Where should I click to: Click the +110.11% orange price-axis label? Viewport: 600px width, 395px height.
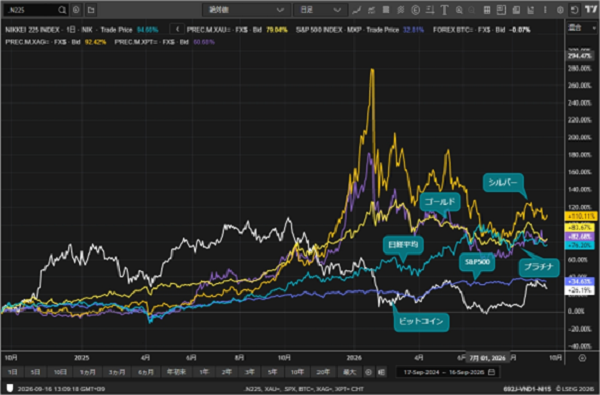coord(580,216)
